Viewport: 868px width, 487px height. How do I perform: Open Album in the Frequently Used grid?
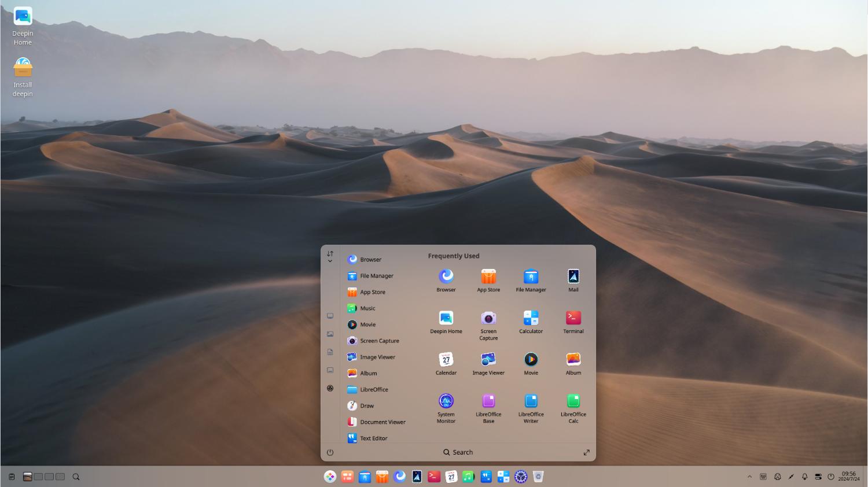click(x=573, y=364)
